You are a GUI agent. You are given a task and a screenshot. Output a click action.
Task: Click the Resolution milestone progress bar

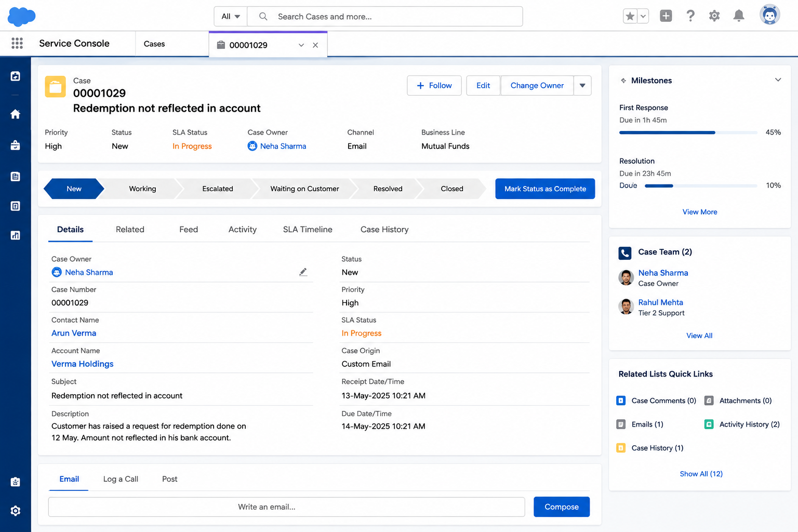coord(701,185)
